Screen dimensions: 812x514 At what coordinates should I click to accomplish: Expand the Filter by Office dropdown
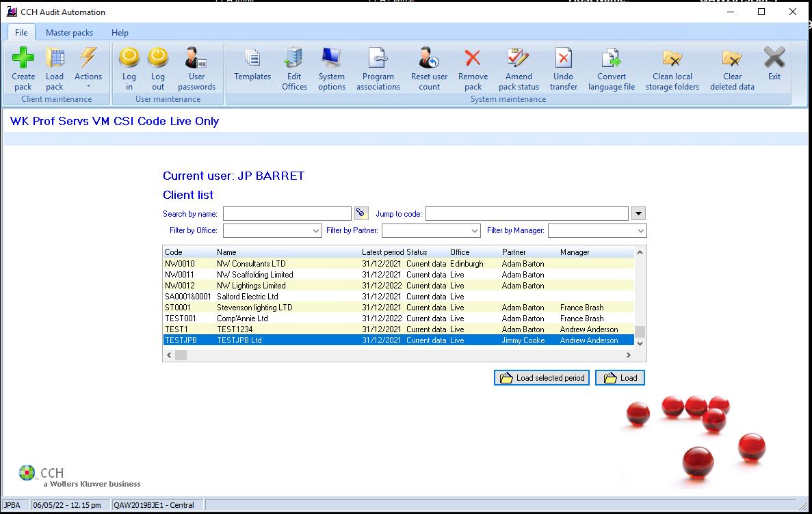click(316, 231)
